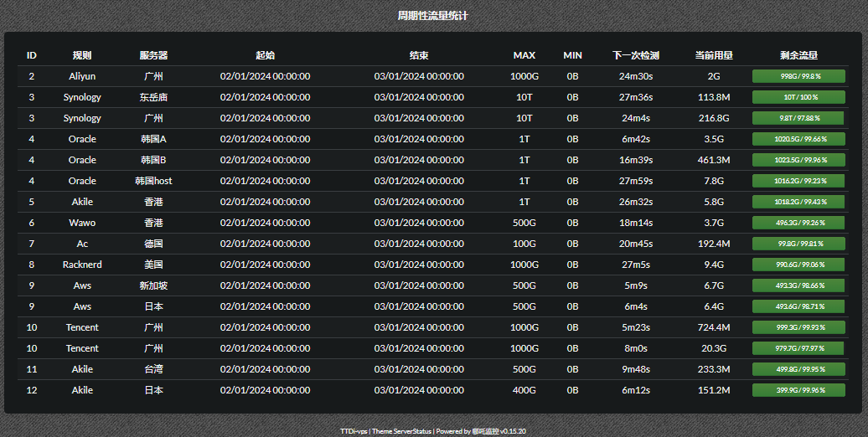Click the Wawo rule cell

click(82, 223)
